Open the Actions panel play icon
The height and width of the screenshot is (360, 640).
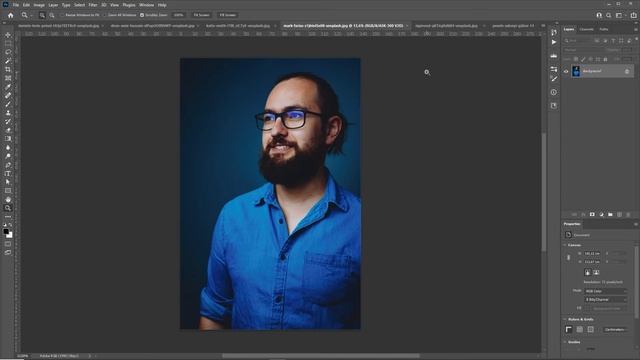pyautogui.click(x=554, y=42)
